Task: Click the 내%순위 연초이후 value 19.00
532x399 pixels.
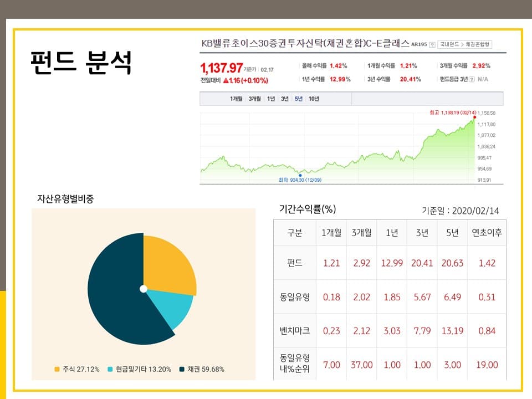Action: pyautogui.click(x=487, y=365)
